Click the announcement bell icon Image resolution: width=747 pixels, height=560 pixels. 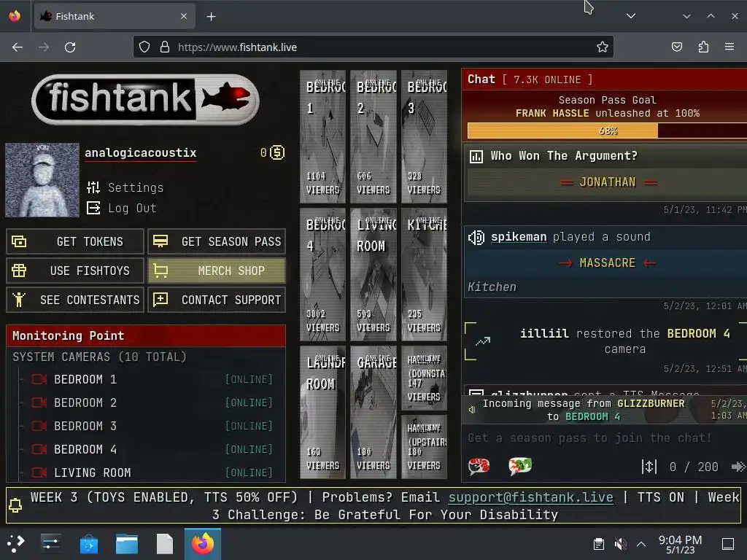15,505
